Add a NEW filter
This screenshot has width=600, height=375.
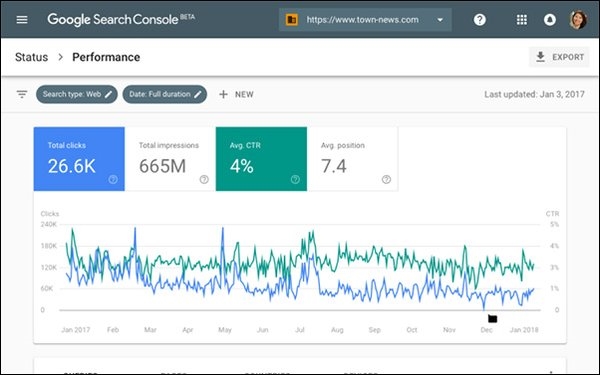click(x=236, y=94)
